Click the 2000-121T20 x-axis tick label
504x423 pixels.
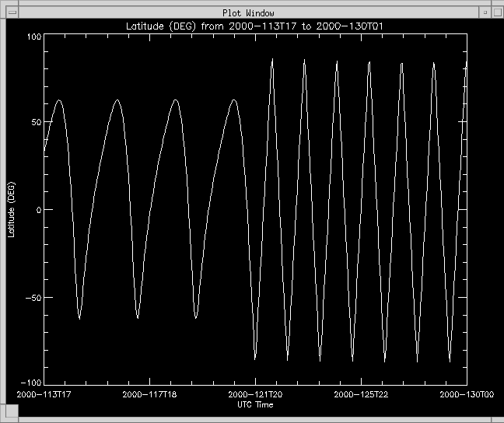tap(254, 395)
